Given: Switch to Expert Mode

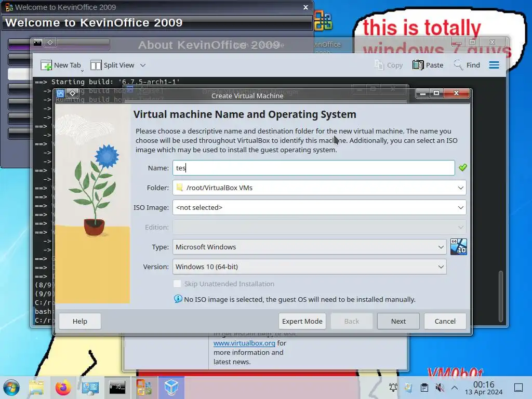Looking at the screenshot, I should (302, 321).
